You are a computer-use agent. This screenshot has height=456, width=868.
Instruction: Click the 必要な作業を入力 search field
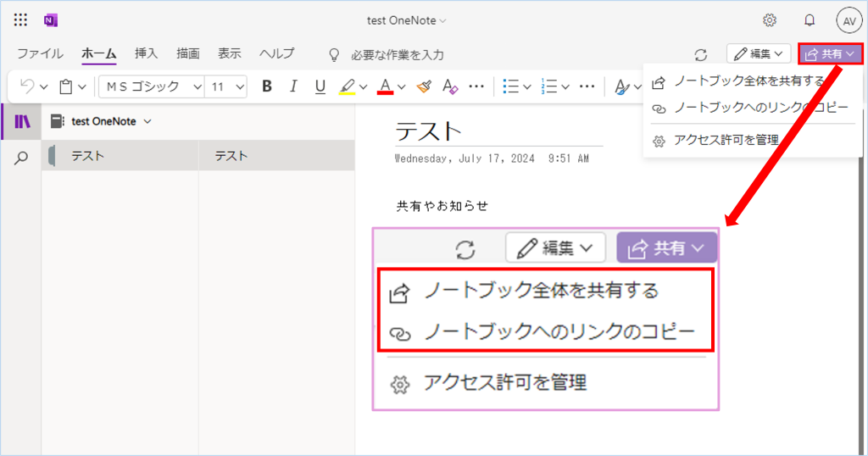(398, 55)
